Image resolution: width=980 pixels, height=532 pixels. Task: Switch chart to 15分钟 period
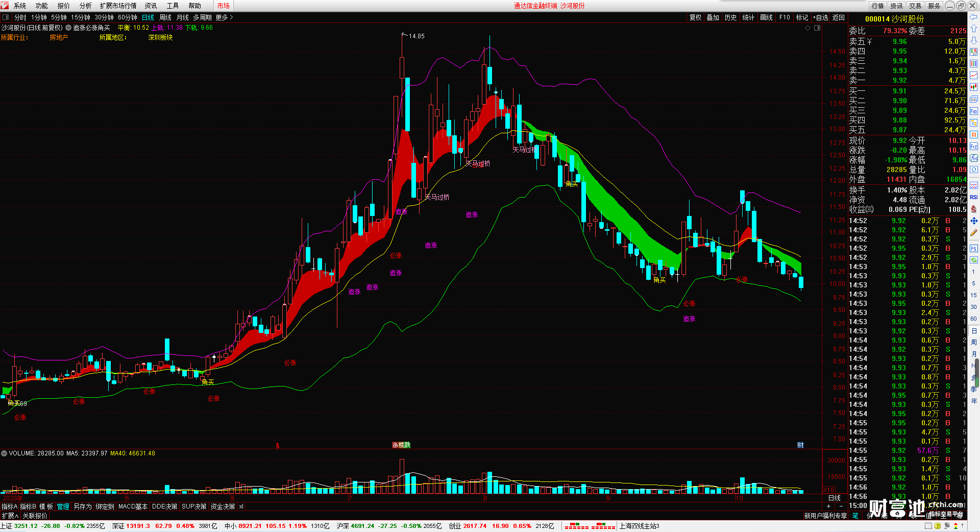[x=81, y=17]
